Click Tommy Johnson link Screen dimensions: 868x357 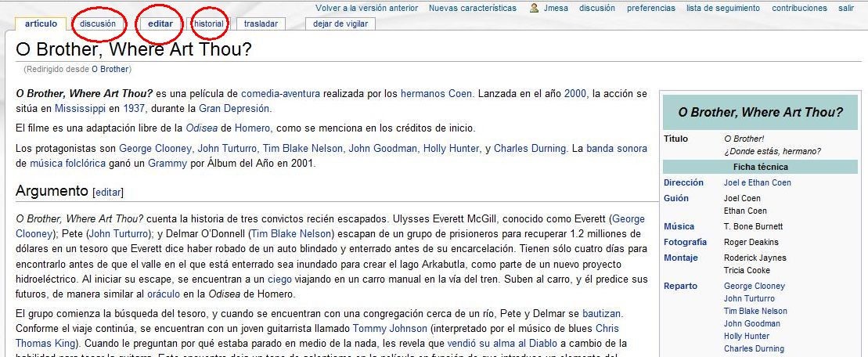coord(390,328)
